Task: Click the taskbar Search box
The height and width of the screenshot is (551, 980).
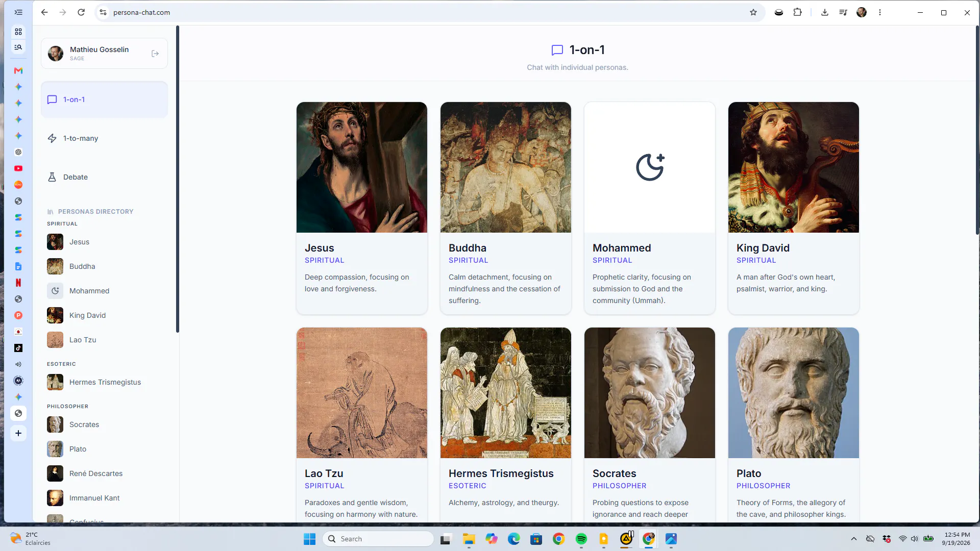Action: pos(378,539)
